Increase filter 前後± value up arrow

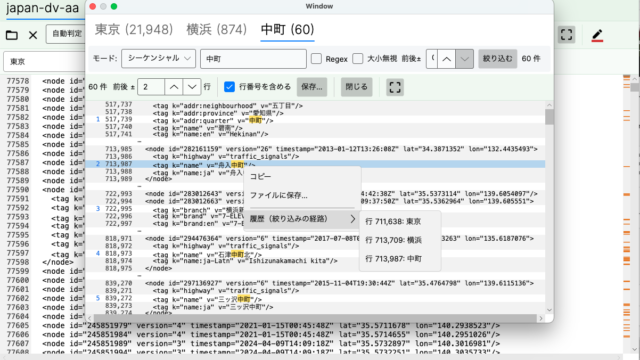click(x=447, y=59)
